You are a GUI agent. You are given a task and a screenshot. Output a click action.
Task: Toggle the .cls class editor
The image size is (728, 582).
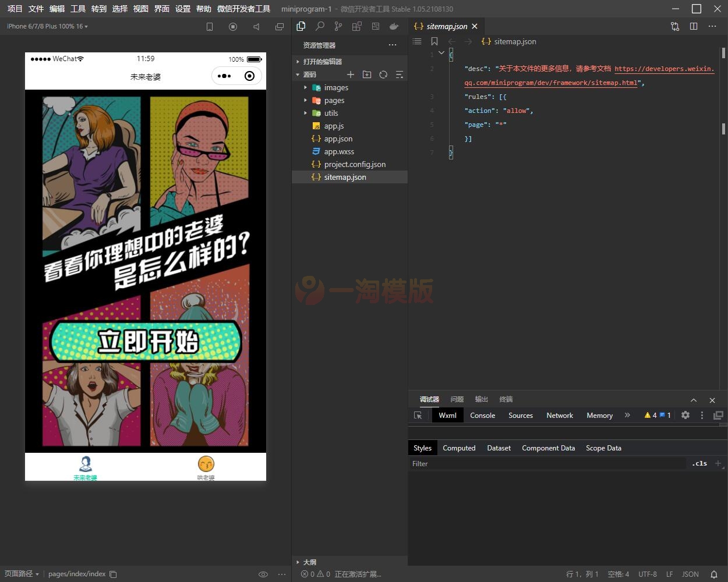point(699,464)
